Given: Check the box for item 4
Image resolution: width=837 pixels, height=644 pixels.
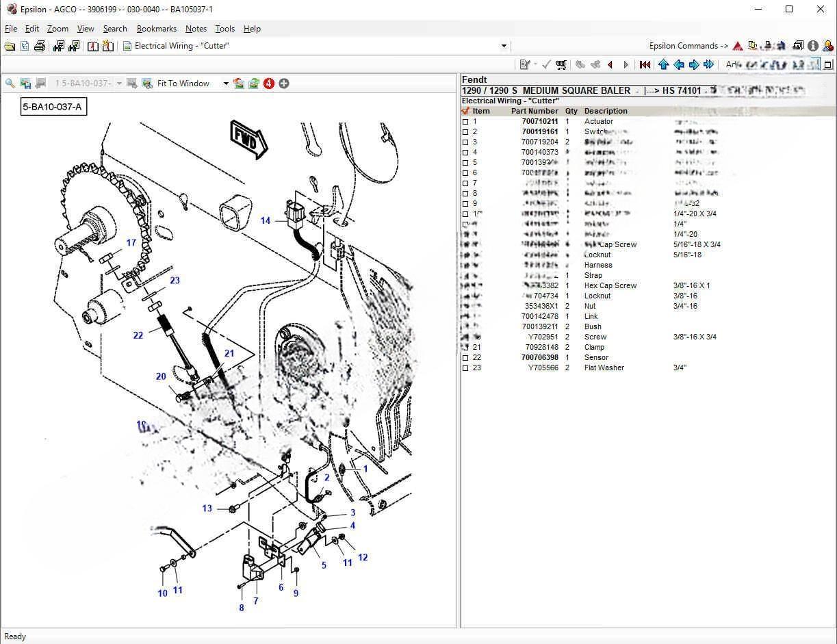Looking at the screenshot, I should click(466, 153).
